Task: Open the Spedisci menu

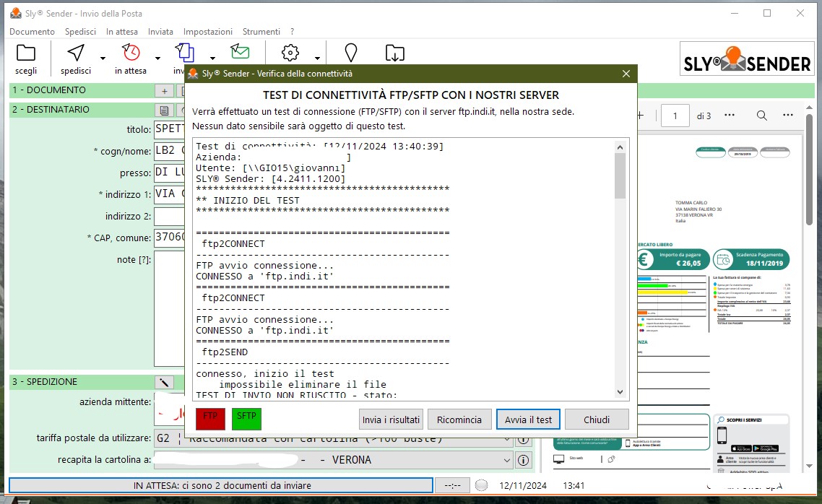Action: (80, 32)
